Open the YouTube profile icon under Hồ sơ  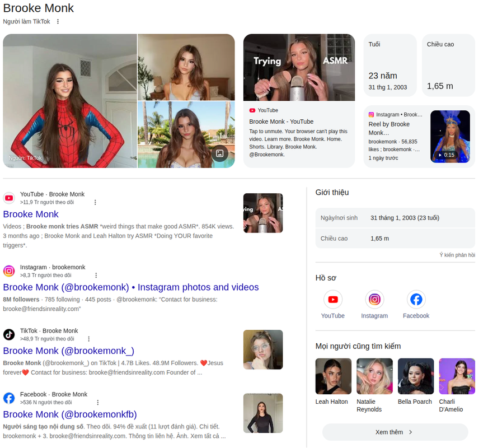point(332,300)
